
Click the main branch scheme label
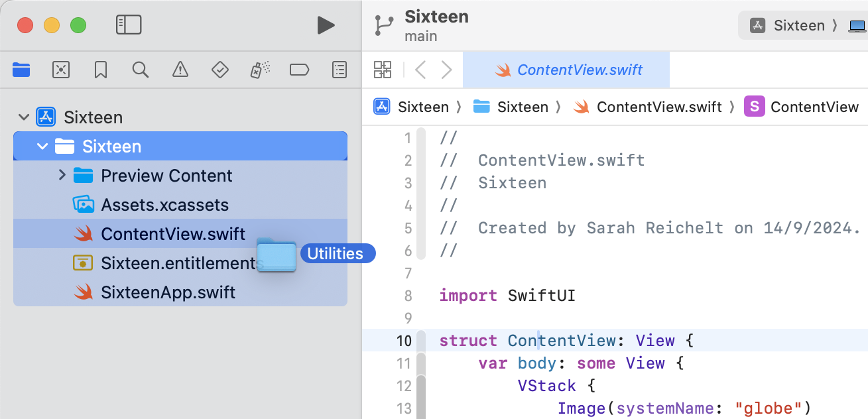(420, 36)
